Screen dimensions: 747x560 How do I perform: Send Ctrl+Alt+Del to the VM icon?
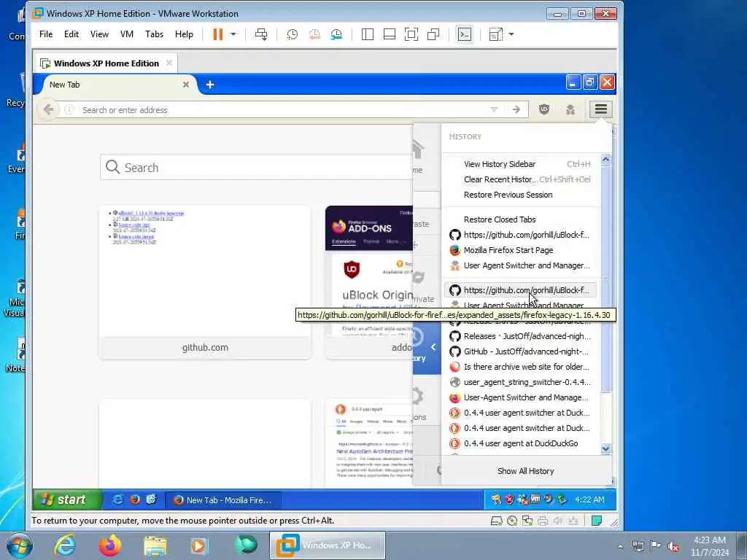click(261, 34)
